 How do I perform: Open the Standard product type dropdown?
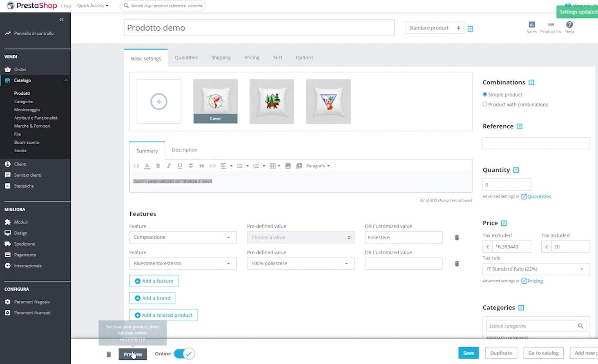tap(434, 28)
